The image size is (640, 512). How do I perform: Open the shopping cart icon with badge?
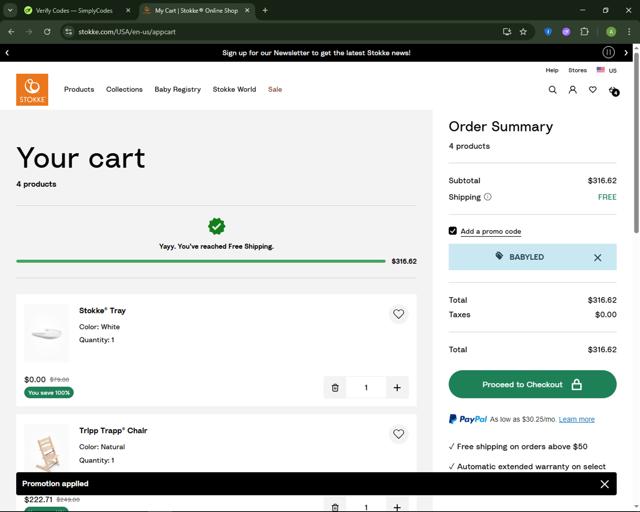(x=613, y=91)
